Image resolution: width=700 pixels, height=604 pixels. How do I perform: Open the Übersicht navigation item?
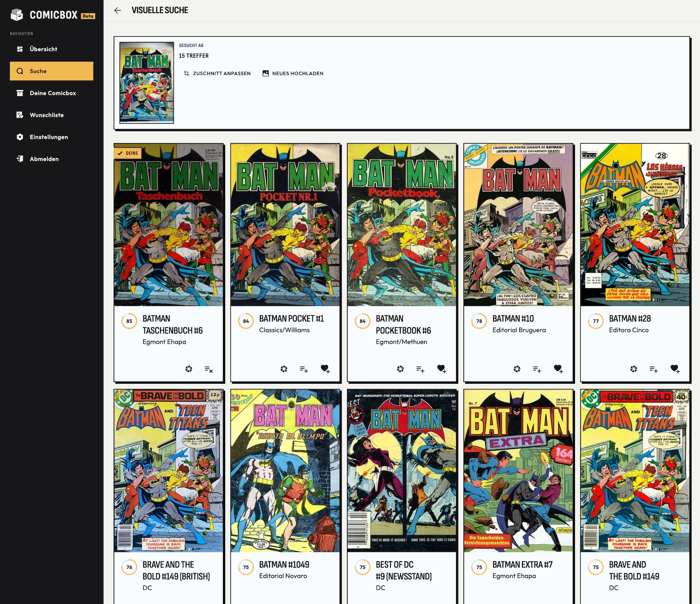click(x=52, y=49)
